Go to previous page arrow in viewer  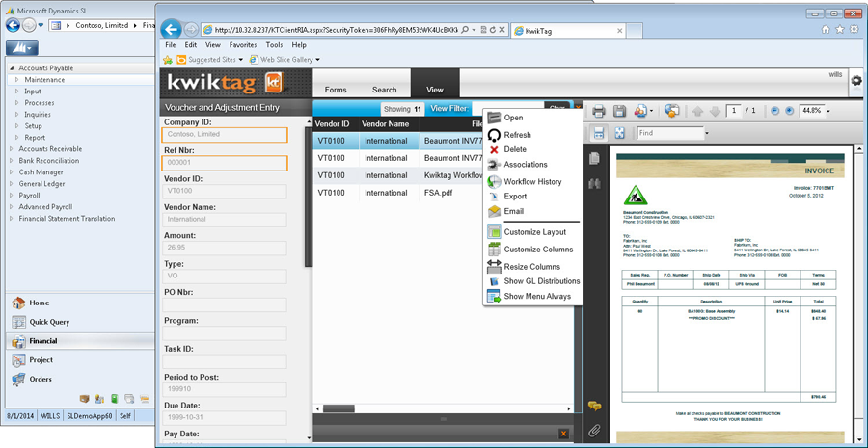click(x=697, y=111)
